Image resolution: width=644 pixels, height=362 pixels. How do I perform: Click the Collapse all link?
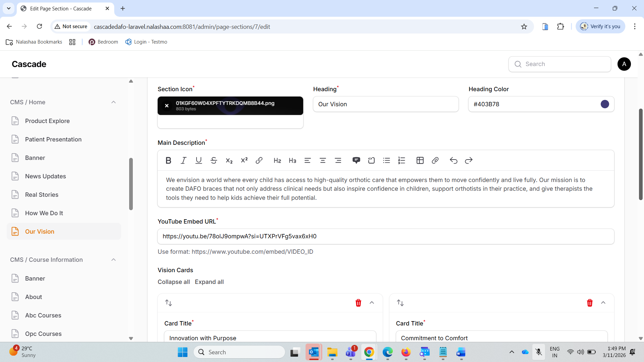pos(173,282)
